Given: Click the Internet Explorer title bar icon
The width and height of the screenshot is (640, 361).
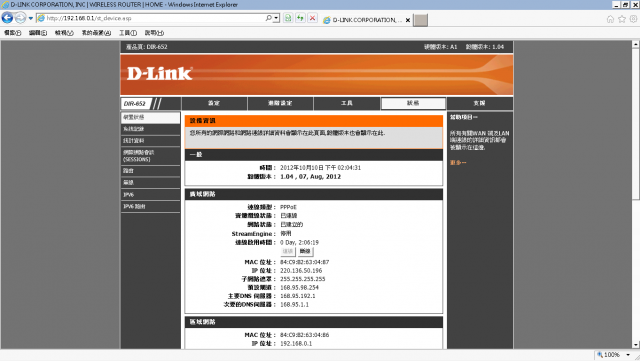Looking at the screenshot, I should pos(5,5).
